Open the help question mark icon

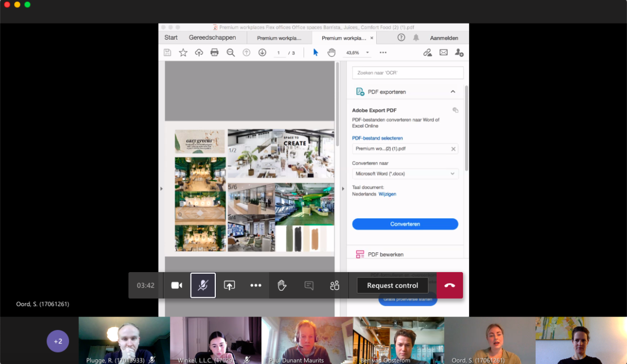tap(401, 38)
